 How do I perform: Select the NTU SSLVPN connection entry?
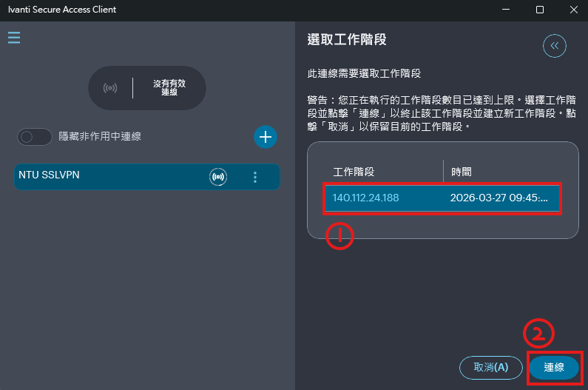111,177
